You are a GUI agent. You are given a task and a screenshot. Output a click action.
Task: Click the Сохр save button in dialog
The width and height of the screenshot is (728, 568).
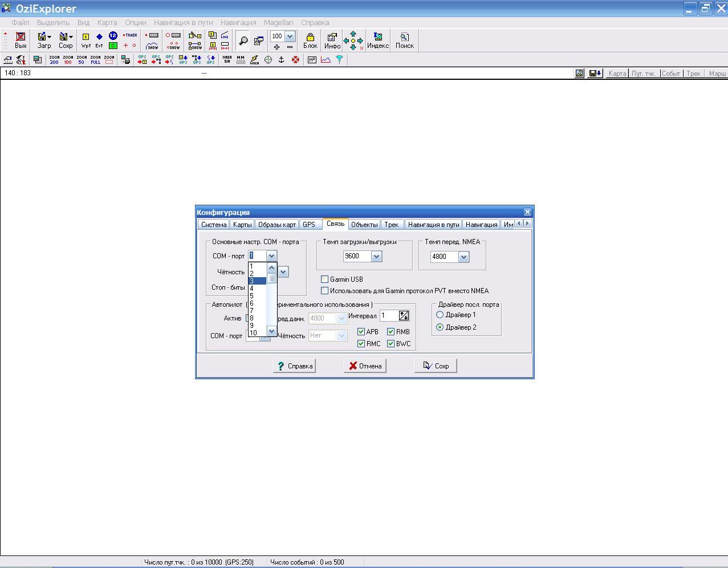tap(436, 366)
